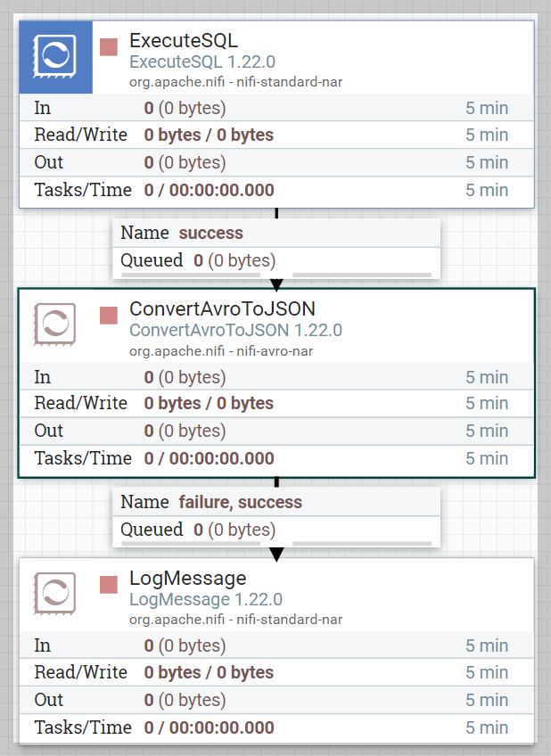Viewport: 551px width, 756px height.
Task: Click the ExecuteSQL 1.22.0 version text
Action: (202, 62)
